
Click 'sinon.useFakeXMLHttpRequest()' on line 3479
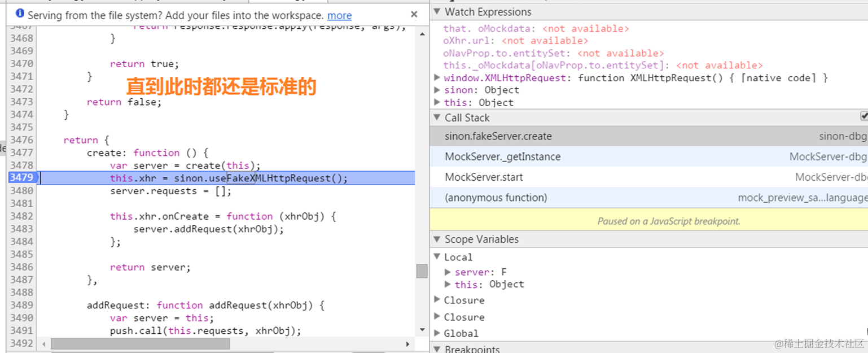(260, 178)
